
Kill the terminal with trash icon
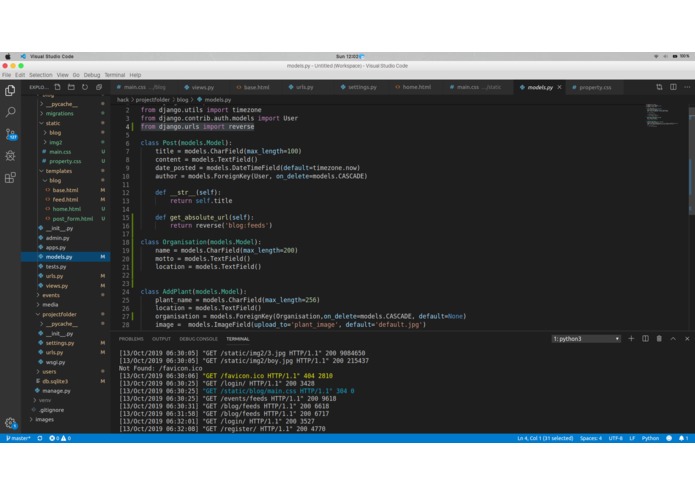[x=659, y=338]
